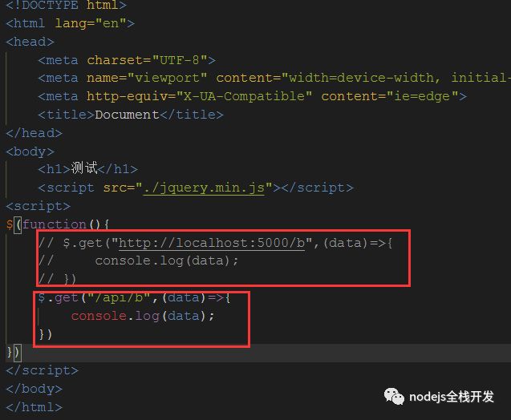Image resolution: width=511 pixels, height=420 pixels.
Task: Place cursor on the DOCTYPE html line
Action: [x=66, y=5]
